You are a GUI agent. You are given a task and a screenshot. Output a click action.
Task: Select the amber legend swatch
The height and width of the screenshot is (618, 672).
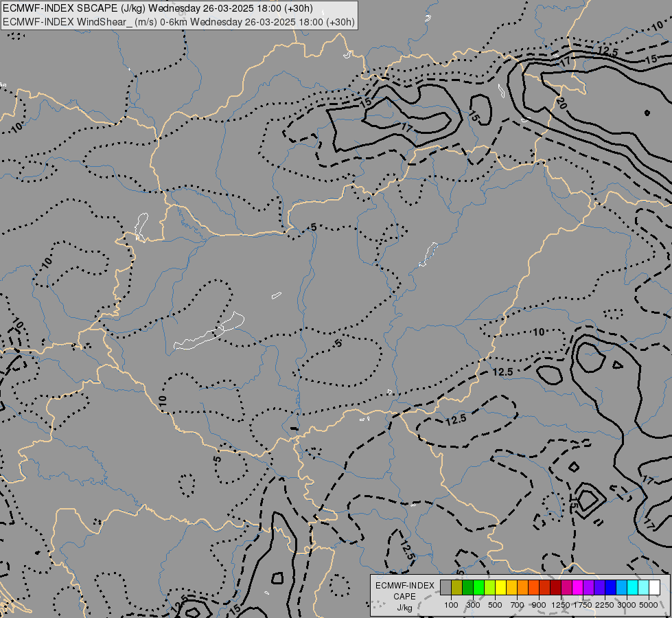coord(511,587)
